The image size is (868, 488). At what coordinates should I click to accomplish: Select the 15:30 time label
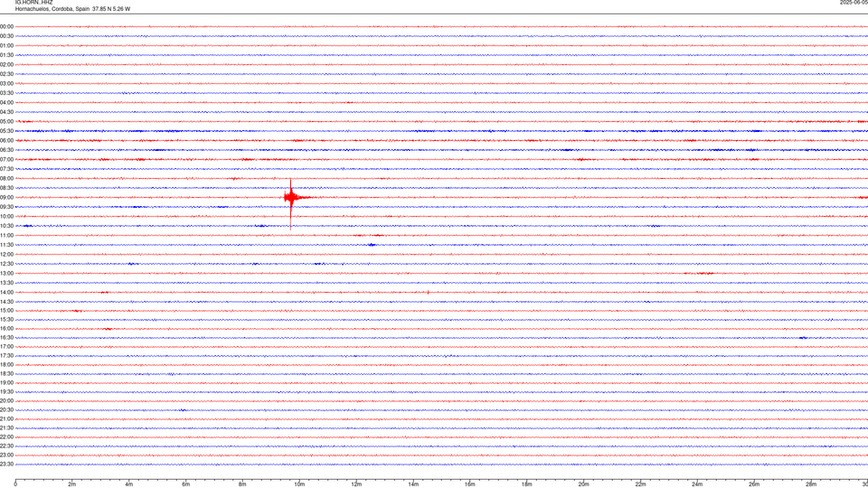[x=6, y=320]
